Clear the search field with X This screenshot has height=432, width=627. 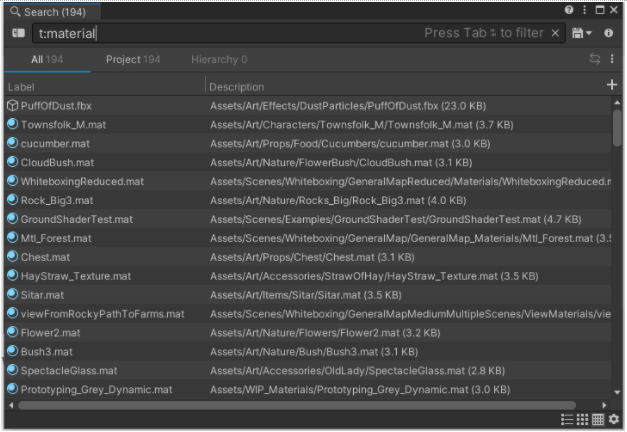[555, 33]
